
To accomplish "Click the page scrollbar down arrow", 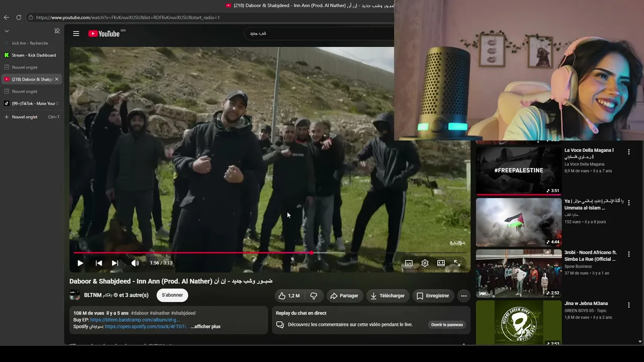I will pos(640,342).
